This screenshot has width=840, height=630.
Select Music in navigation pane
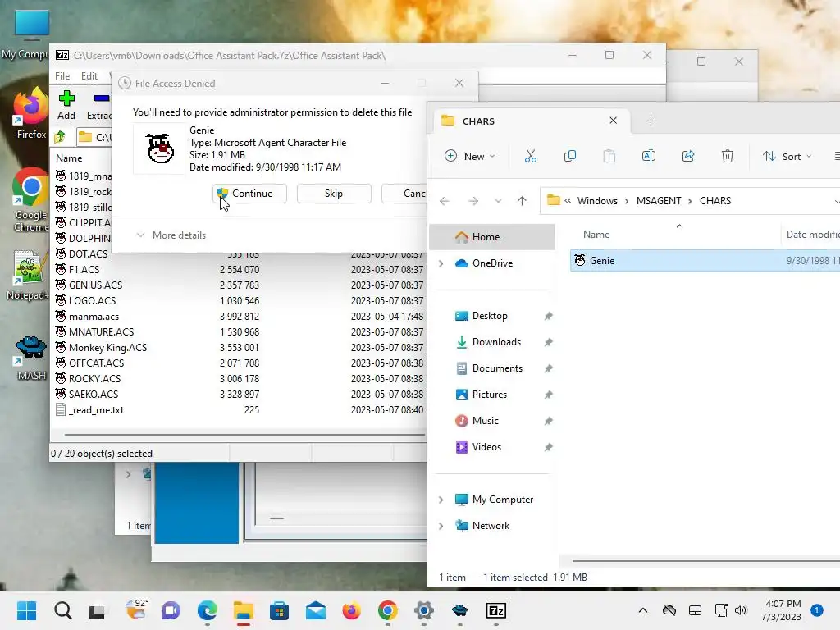point(485,421)
